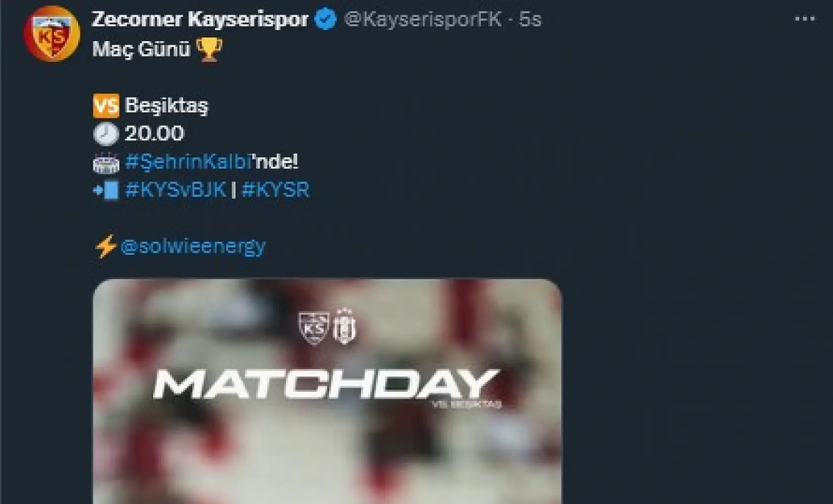This screenshot has height=504, width=833.
Task: Open the @solwieenergy mention
Action: [193, 246]
